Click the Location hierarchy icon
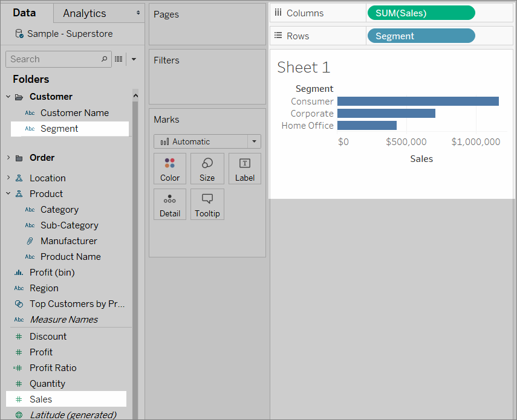Viewport: 517px width, 420px height. click(x=19, y=178)
